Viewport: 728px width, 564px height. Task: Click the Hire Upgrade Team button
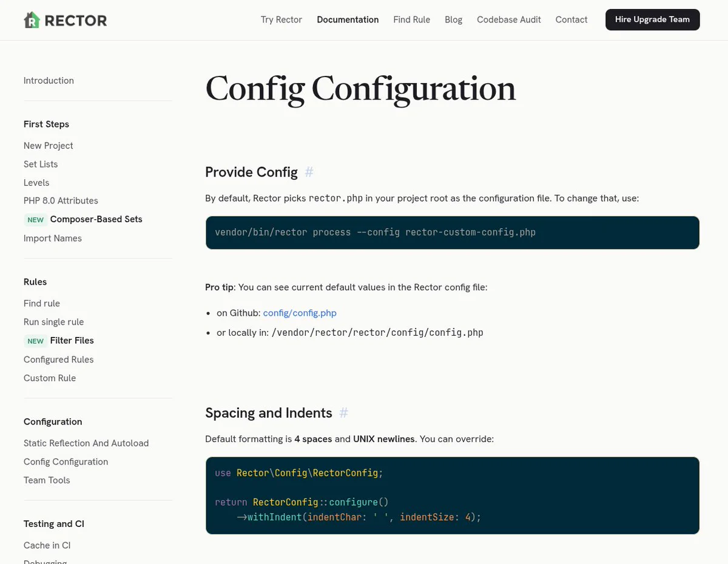click(x=652, y=19)
